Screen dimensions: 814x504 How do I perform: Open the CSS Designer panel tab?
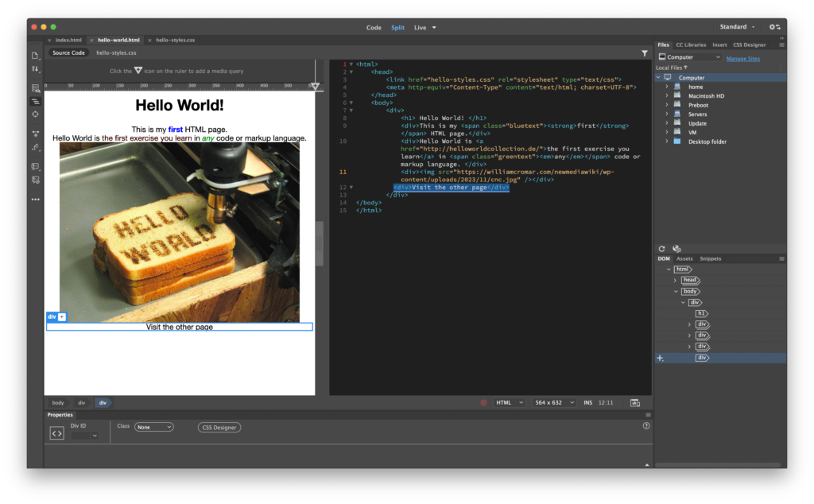(749, 45)
